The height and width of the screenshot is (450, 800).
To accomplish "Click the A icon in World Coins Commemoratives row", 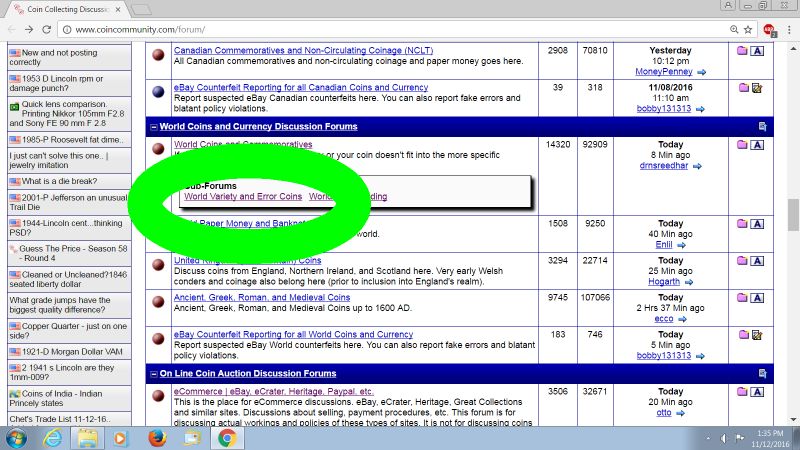I will [x=757, y=145].
